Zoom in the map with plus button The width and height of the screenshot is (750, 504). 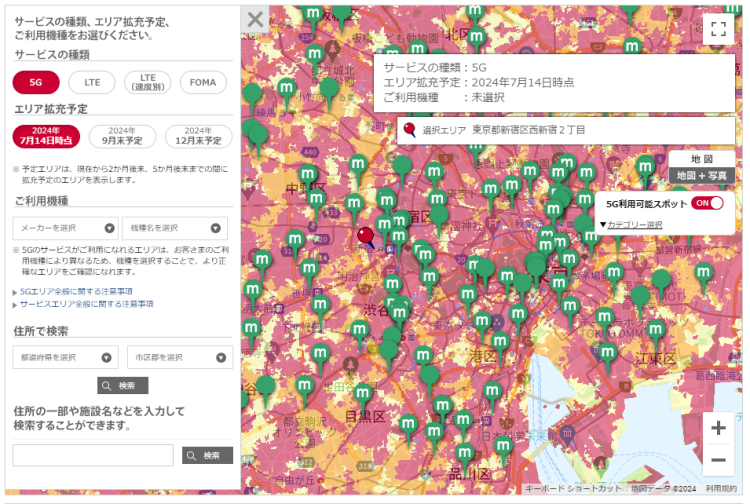point(718,427)
